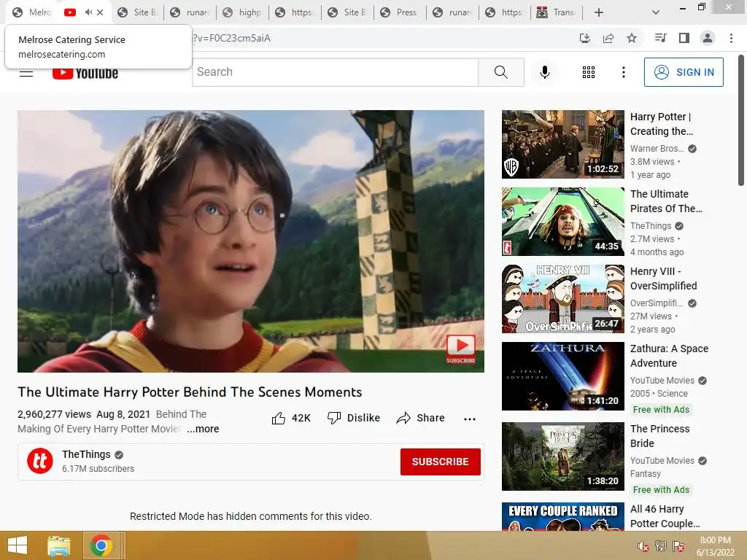Share the Harry Potter video
The image size is (747, 560).
[x=421, y=418]
